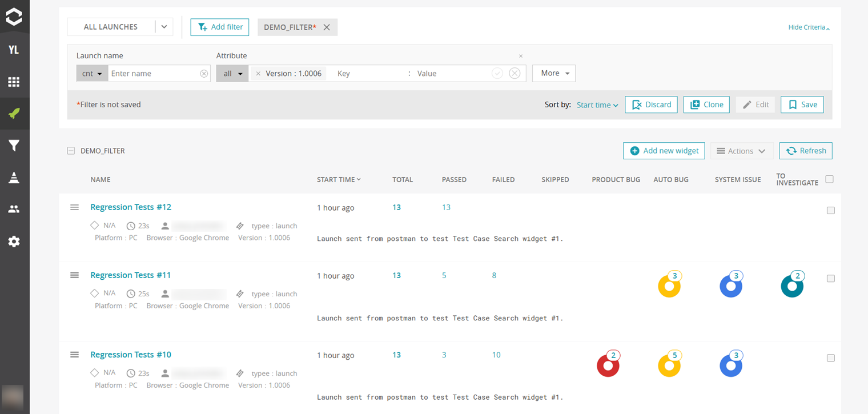Screen dimensions: 868x414
Task: Open the YL project selector
Action: (14, 50)
